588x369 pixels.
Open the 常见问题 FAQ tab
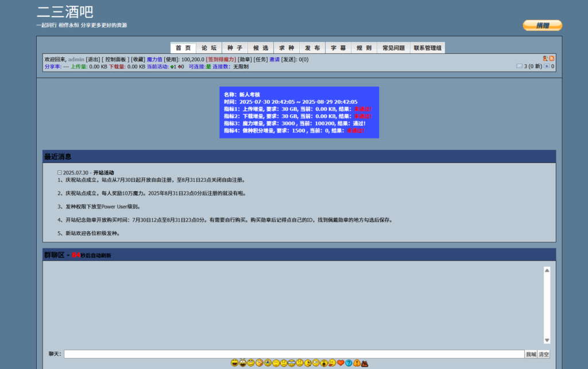393,48
